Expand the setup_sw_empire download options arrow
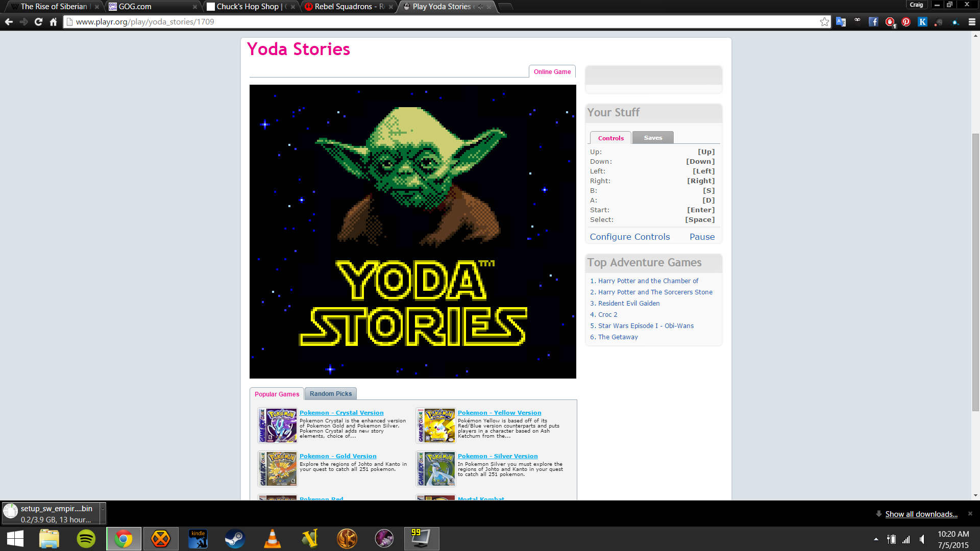The height and width of the screenshot is (551, 980). (102, 509)
